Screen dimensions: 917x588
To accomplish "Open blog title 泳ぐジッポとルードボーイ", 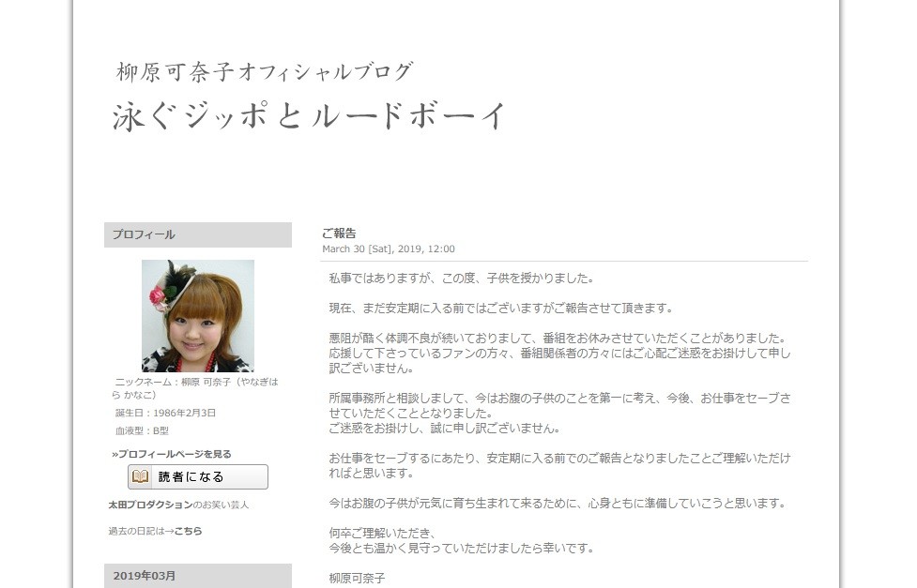I will click(x=309, y=115).
